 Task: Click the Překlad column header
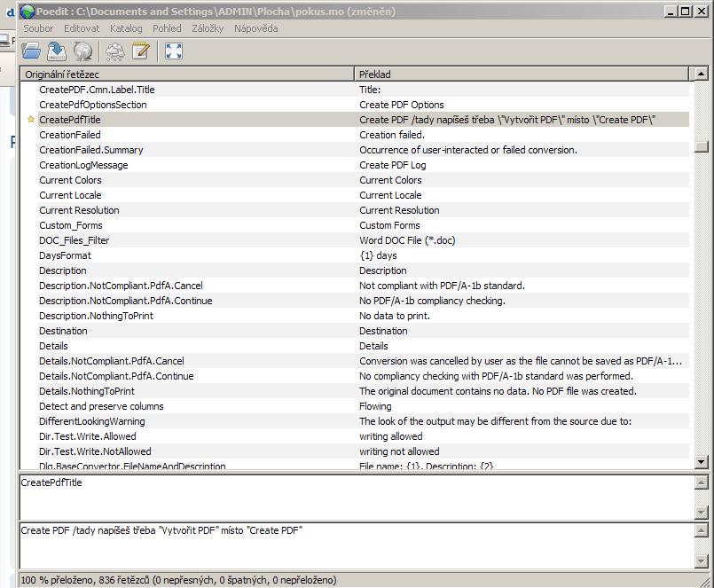click(523, 74)
